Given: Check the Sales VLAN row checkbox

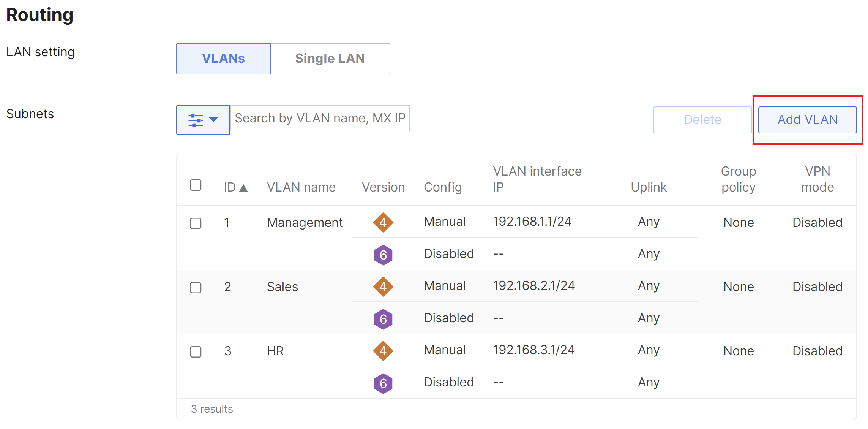Looking at the screenshot, I should point(196,288).
